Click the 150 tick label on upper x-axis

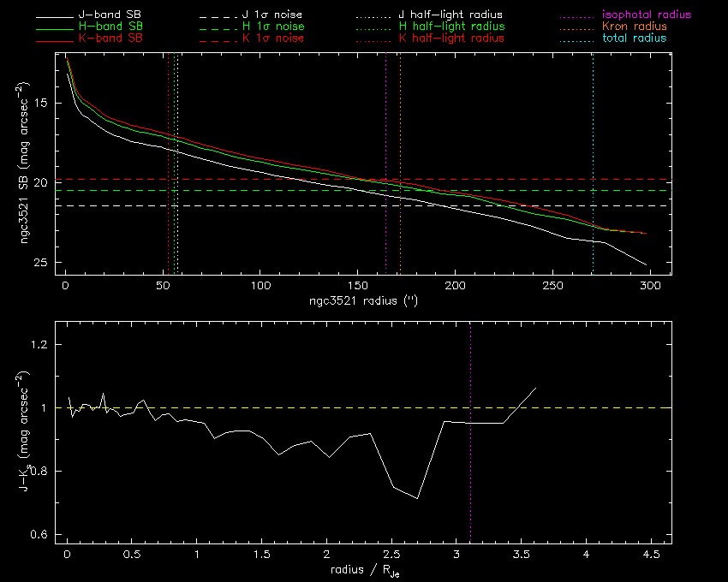357,286
